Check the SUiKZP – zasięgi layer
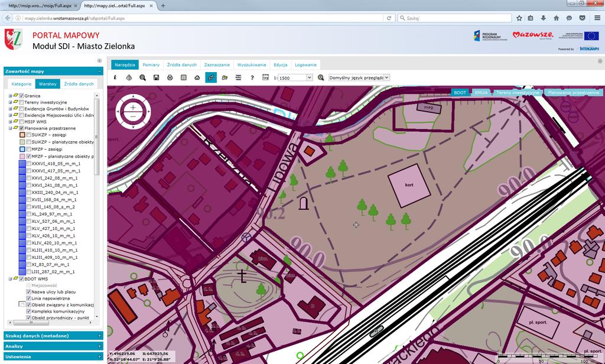 [28, 135]
